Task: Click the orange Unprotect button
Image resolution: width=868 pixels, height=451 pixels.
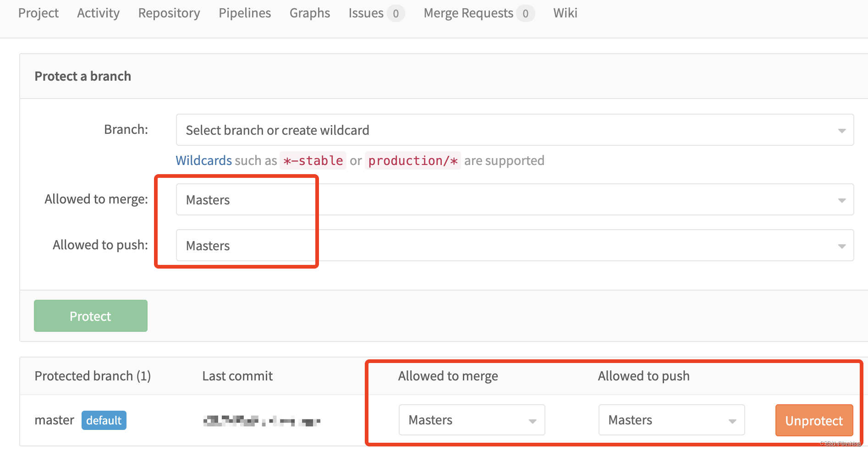Action: click(x=814, y=420)
